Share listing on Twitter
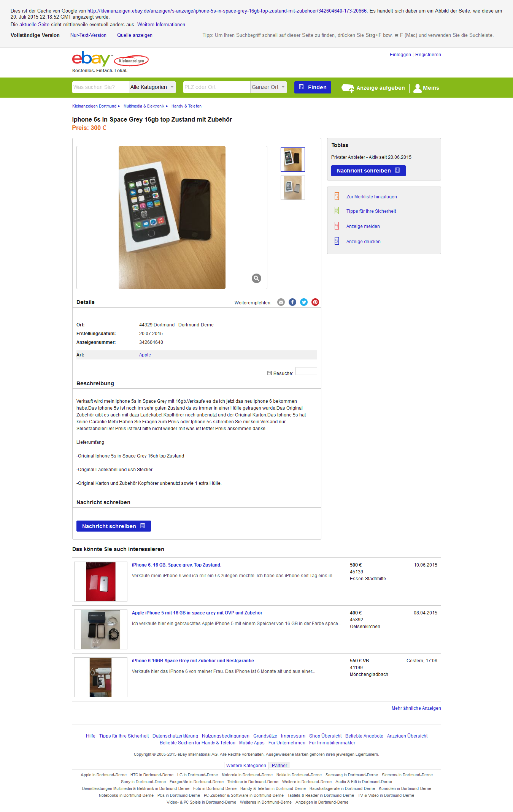 coord(304,302)
